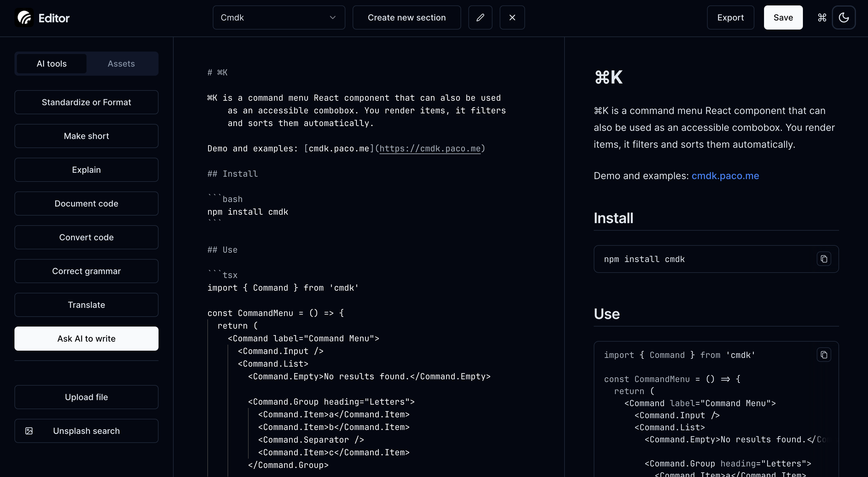Click the Export button
The height and width of the screenshot is (477, 868).
tap(730, 17)
